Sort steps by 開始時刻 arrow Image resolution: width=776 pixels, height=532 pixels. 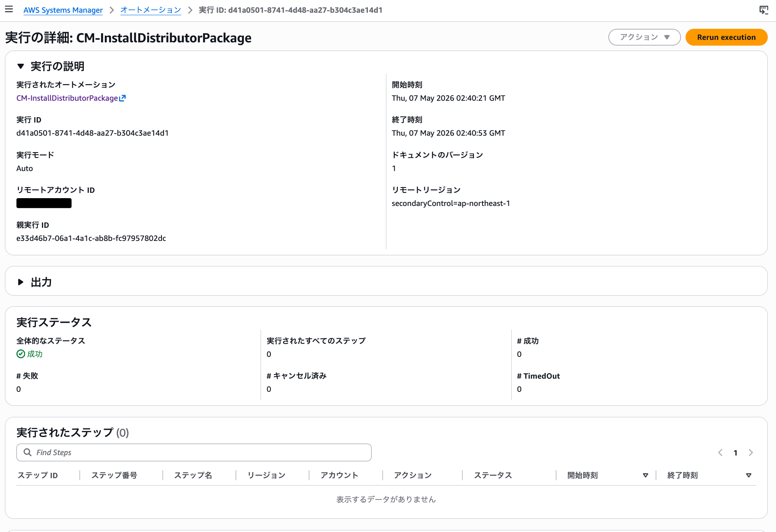645,475
